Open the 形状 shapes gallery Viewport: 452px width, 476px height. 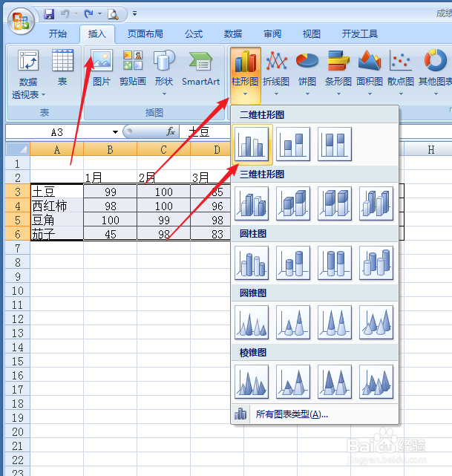[164, 73]
